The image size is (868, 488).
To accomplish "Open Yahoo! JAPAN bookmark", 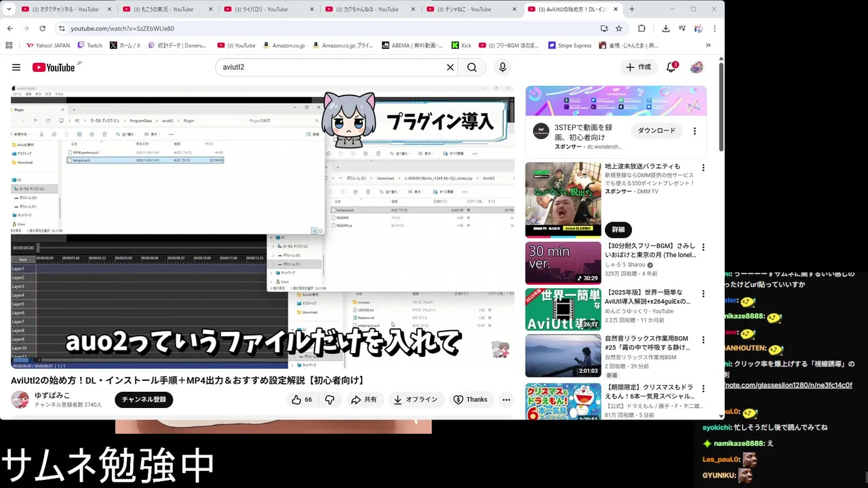I will point(48,45).
